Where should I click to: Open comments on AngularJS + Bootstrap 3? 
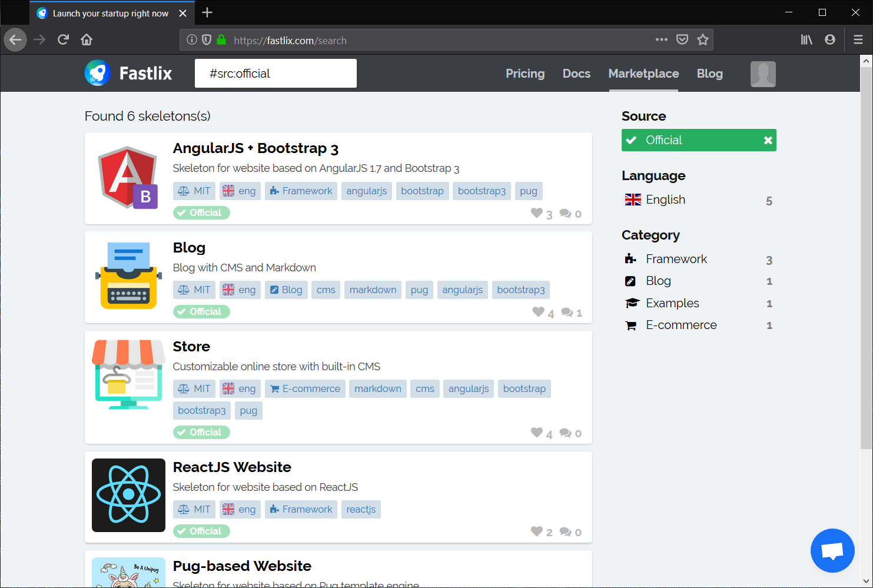[565, 213]
